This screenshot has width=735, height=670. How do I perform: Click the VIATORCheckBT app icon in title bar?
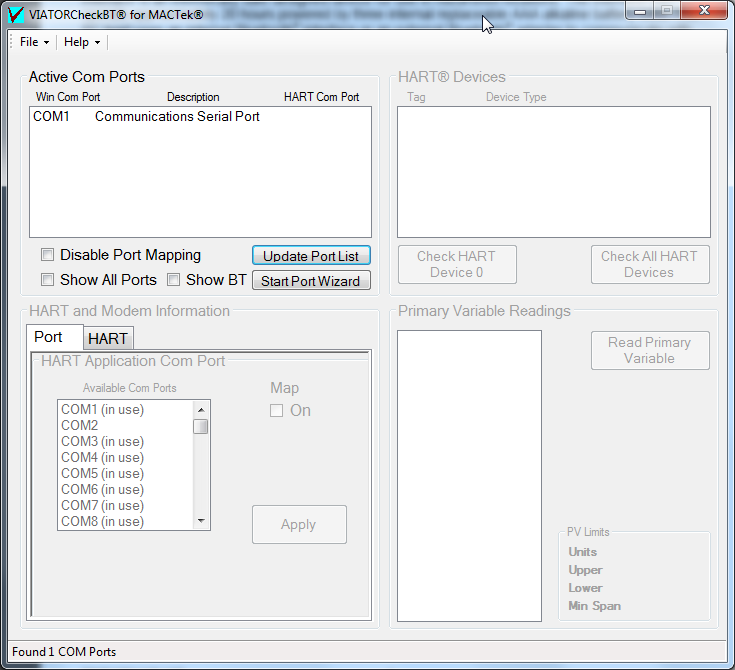tap(16, 15)
